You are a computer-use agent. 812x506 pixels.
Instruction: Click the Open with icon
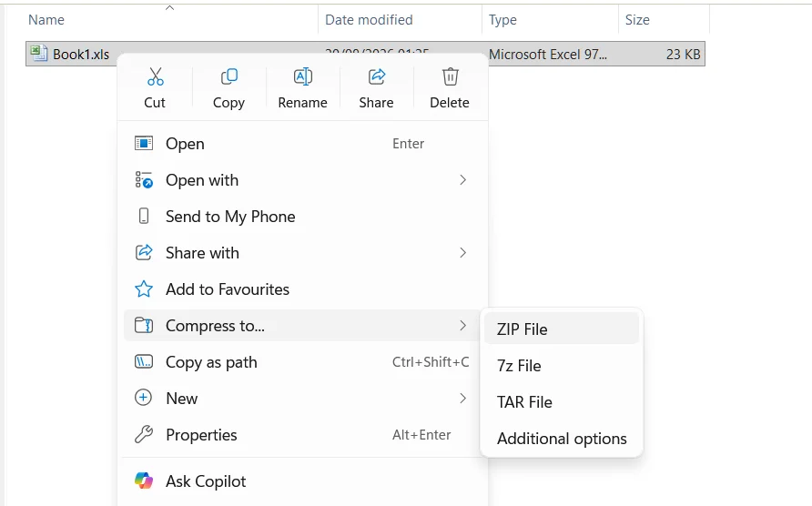click(x=144, y=179)
